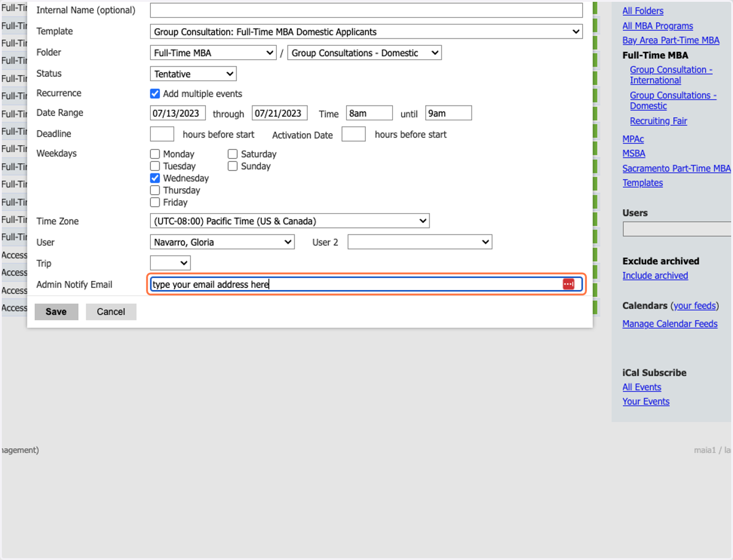Click the Users search field in sidebar

tap(677, 229)
